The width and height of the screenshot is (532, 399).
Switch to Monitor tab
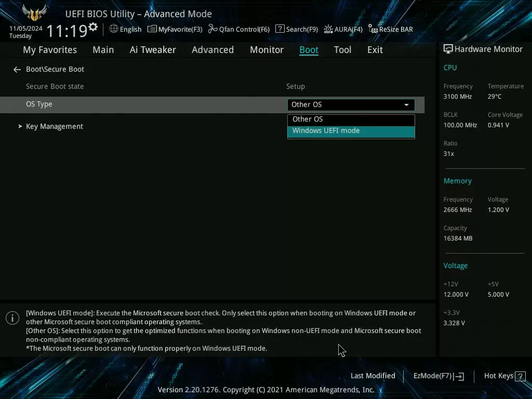pos(267,50)
